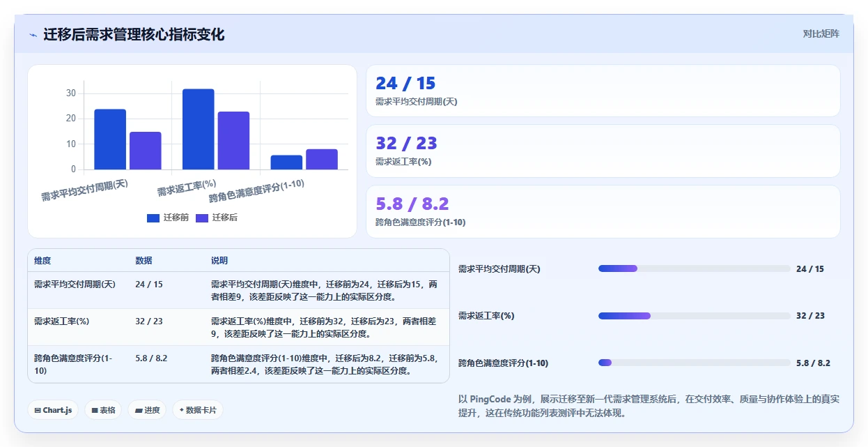Click the 5.8 / 8.2 table cell

151,358
